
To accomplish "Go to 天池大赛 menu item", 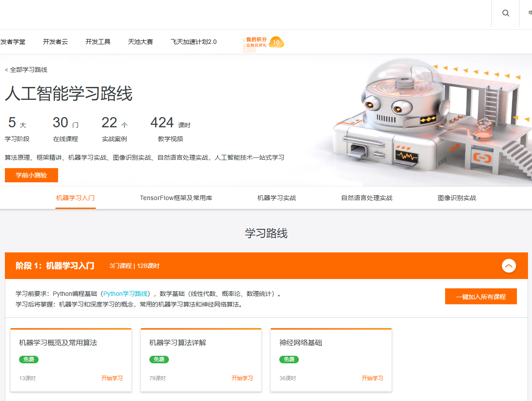I will pyautogui.click(x=141, y=42).
